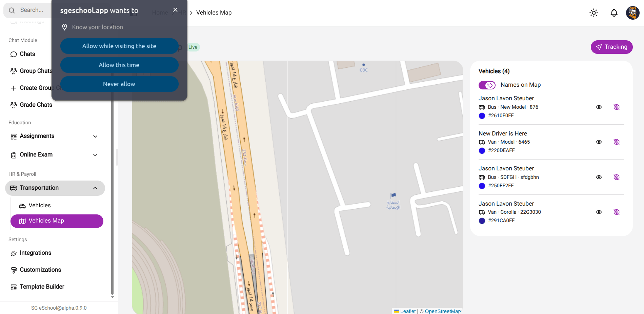Close the location permission popup
This screenshot has height=314, width=644.
(x=175, y=10)
